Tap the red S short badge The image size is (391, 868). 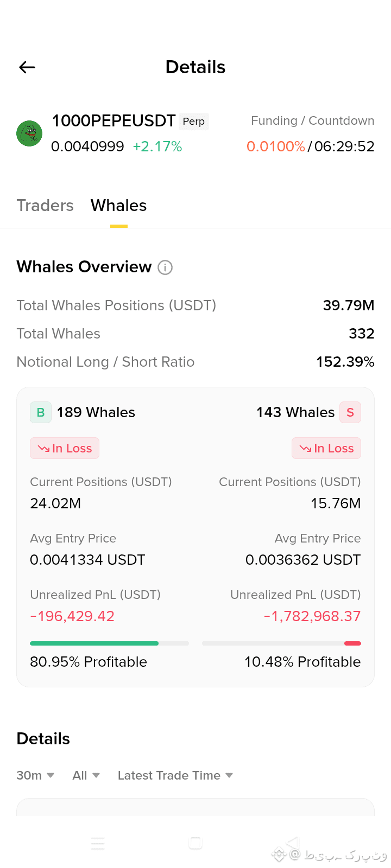pyautogui.click(x=350, y=412)
